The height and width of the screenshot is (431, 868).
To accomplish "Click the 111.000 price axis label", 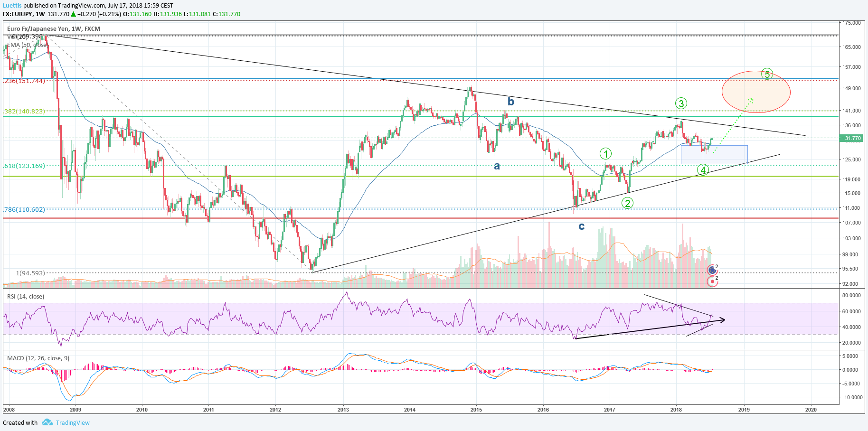I will tap(851, 208).
